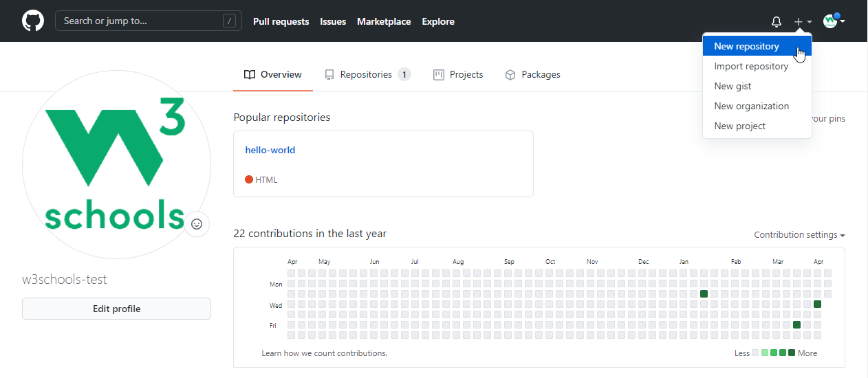Image resolution: width=868 pixels, height=378 pixels.
Task: Choose New organization from dropdown
Action: tap(751, 107)
